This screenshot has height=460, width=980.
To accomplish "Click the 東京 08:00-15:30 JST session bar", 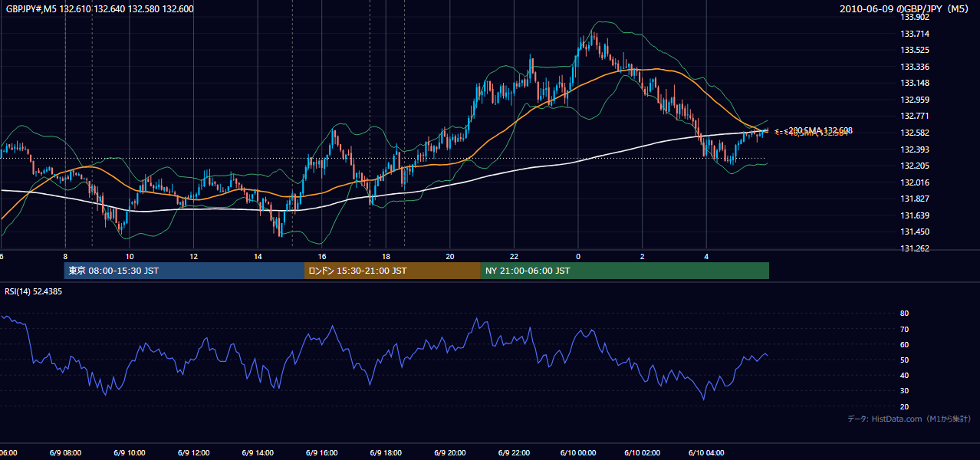I will pos(184,271).
